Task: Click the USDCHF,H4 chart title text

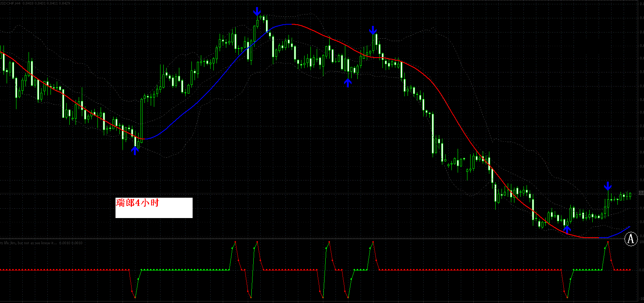Action: 10,3
